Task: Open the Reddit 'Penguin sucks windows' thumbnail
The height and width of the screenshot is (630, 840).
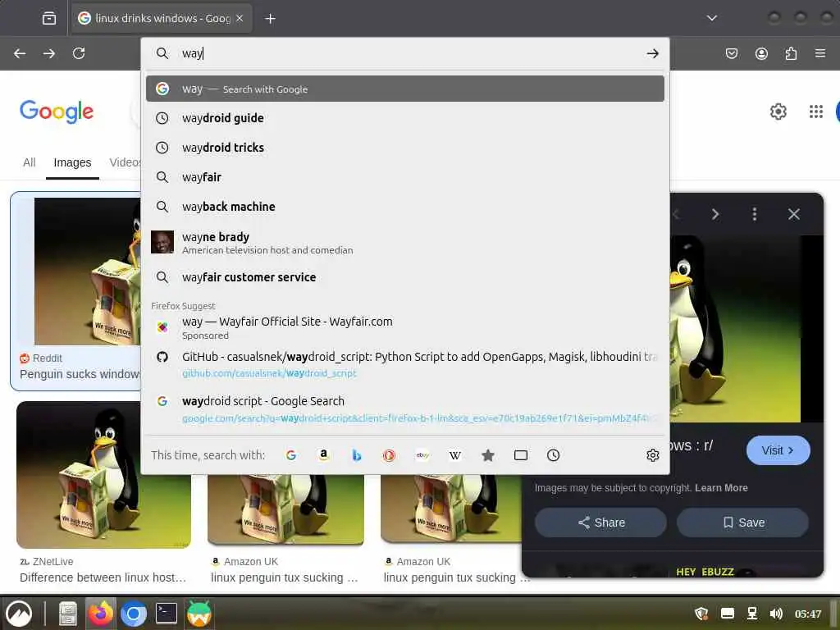Action: pos(88,271)
